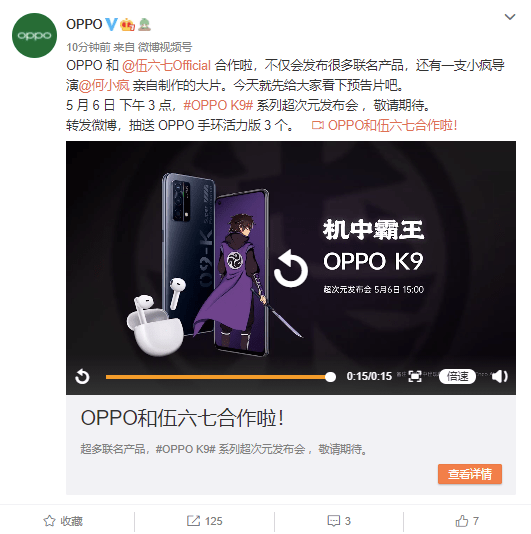Image resolution: width=531 pixels, height=534 pixels.
Task: Open the OPPO和伍六七合作啦 video link
Action: pyautogui.click(x=385, y=125)
